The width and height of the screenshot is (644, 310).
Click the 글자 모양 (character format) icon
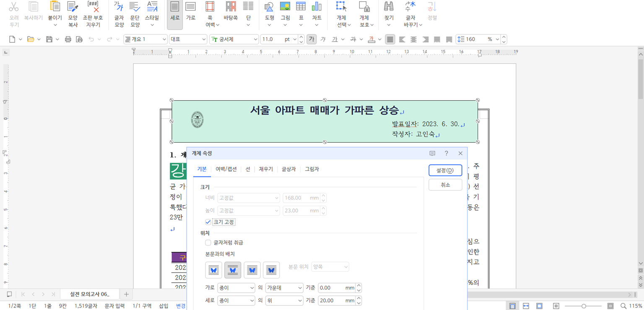point(119,7)
